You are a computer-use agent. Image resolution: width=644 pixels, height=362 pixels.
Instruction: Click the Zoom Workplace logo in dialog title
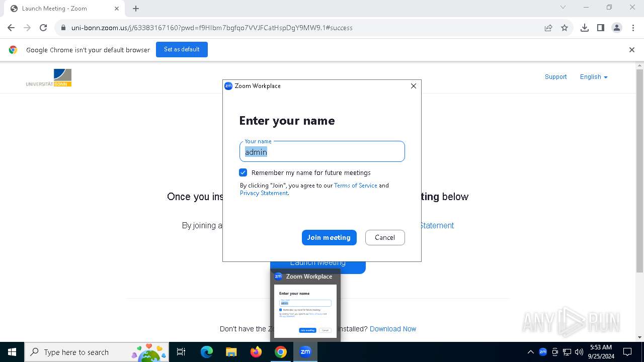(x=228, y=86)
